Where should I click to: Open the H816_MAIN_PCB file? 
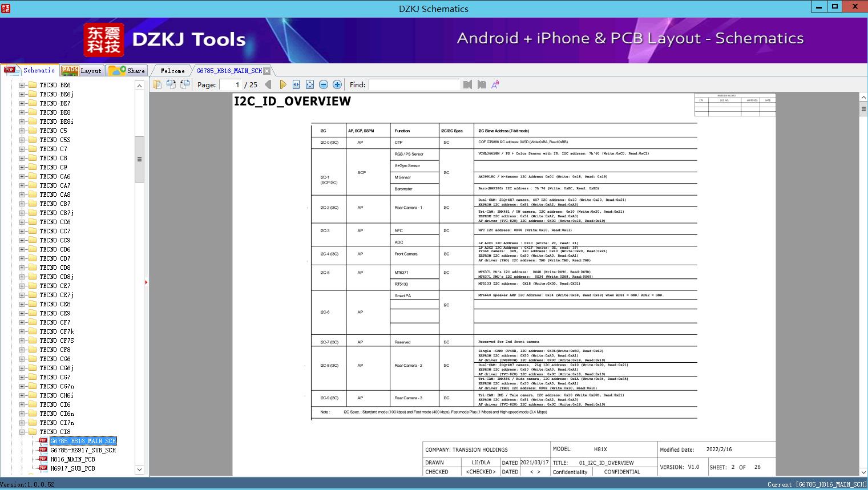tap(72, 459)
